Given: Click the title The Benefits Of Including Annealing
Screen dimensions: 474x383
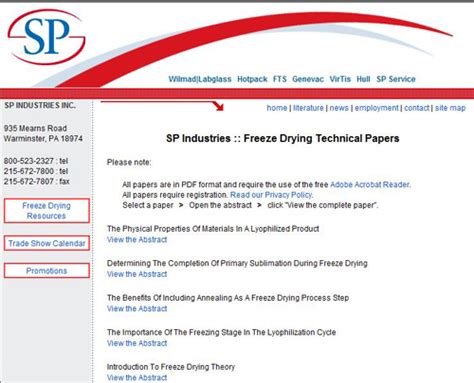Looking at the screenshot, I should [x=228, y=298].
